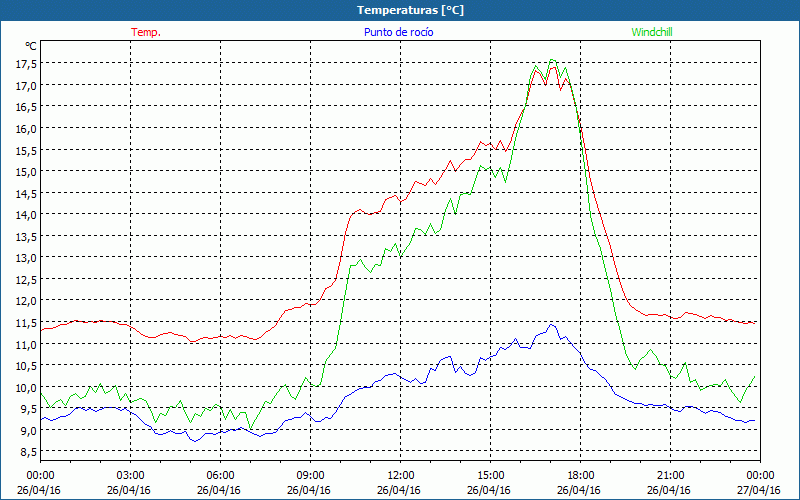The image size is (800, 500).
Task: Click the 14,0 y-axis value
Action: [x=26, y=214]
